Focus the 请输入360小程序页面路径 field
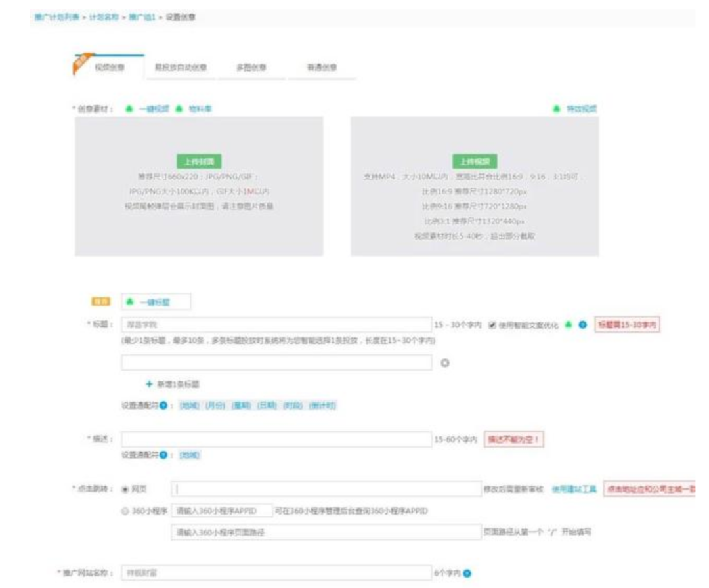 pyautogui.click(x=326, y=532)
